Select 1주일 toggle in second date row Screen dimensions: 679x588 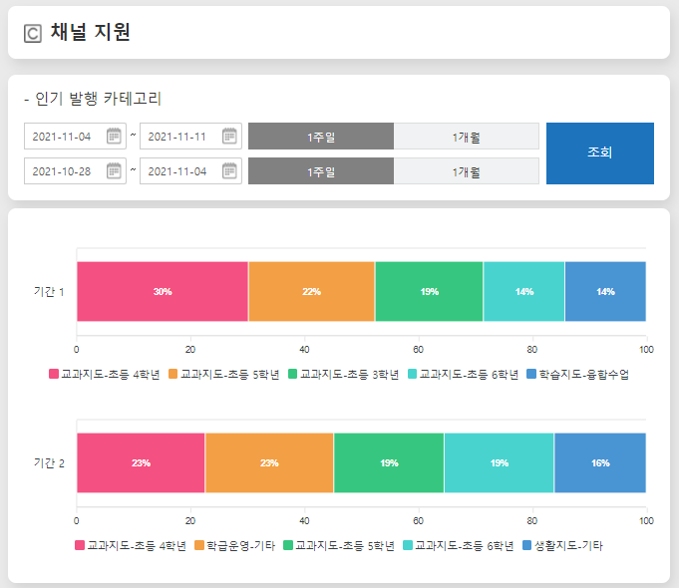(321, 171)
